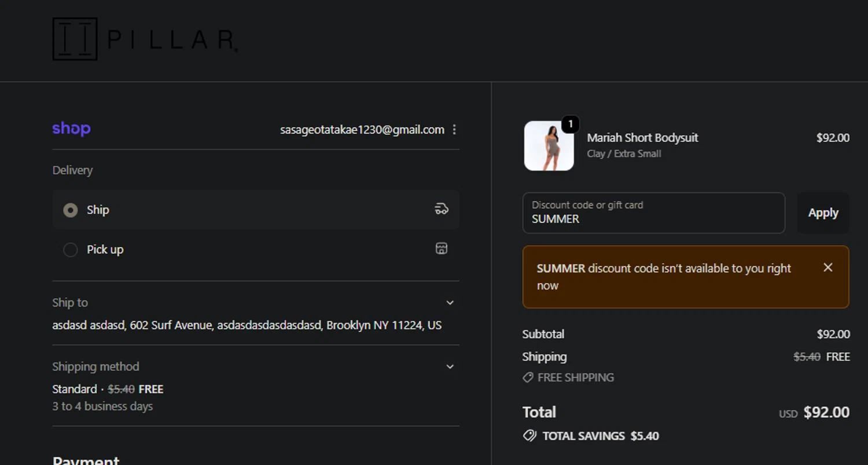This screenshot has height=465, width=868.
Task: Click the TOTAL SAVINGS $5.40 text
Action: pos(601,436)
